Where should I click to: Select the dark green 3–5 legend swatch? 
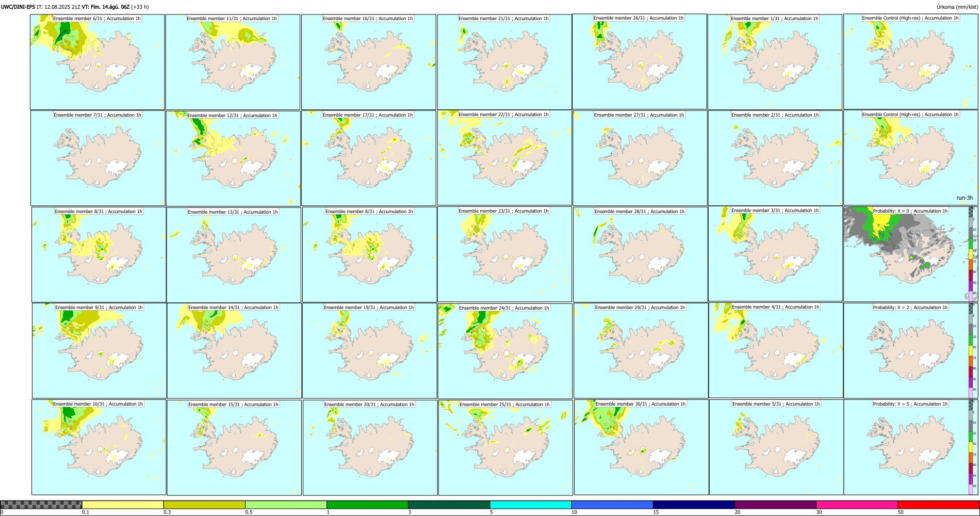pos(449,505)
